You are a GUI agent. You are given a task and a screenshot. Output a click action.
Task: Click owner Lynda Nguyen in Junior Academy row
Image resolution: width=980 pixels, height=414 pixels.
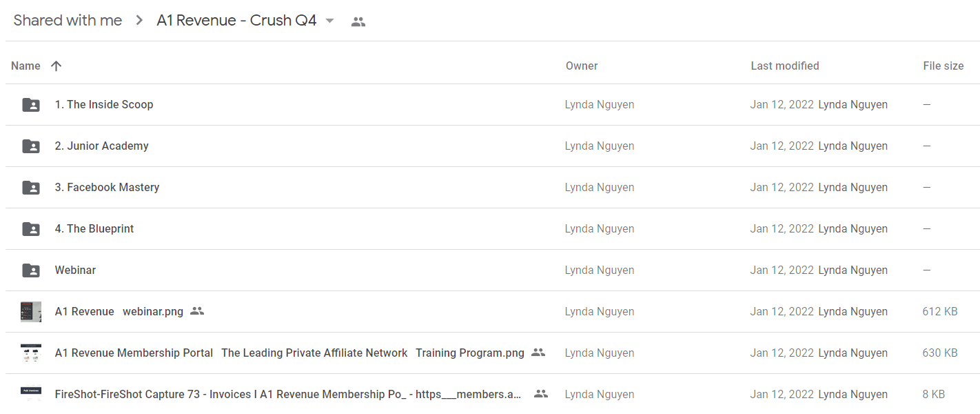coord(600,146)
